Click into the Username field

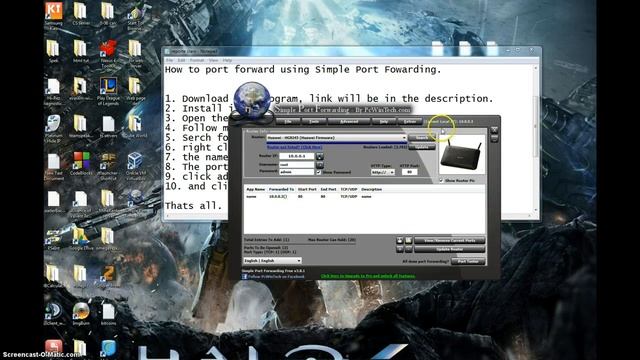[x=296, y=164]
